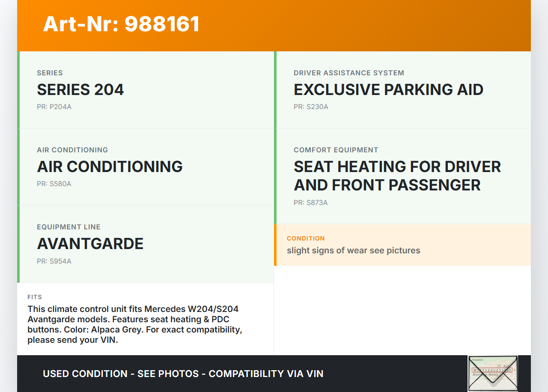Click the PR: P204A code
This screenshot has width=548, height=392.
(x=54, y=107)
